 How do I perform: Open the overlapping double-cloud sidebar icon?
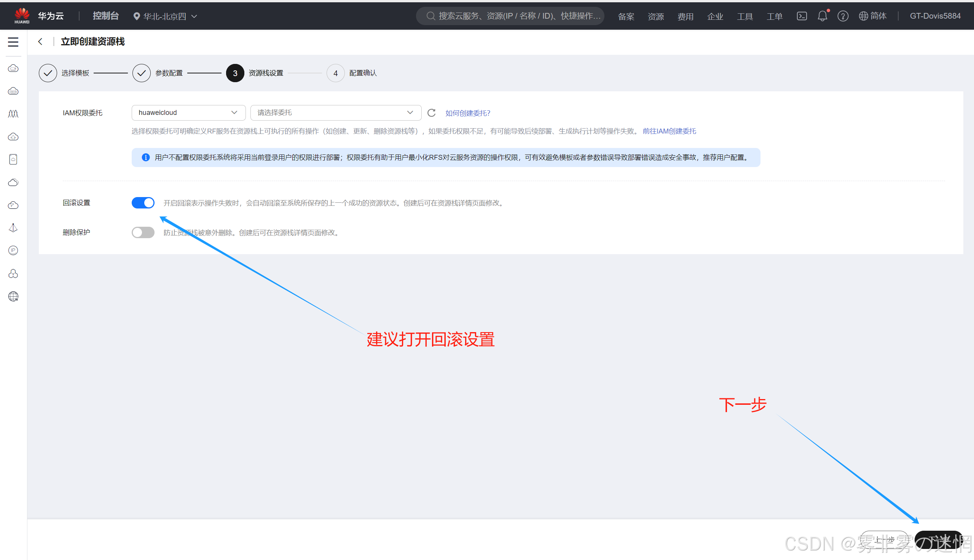pos(13,182)
